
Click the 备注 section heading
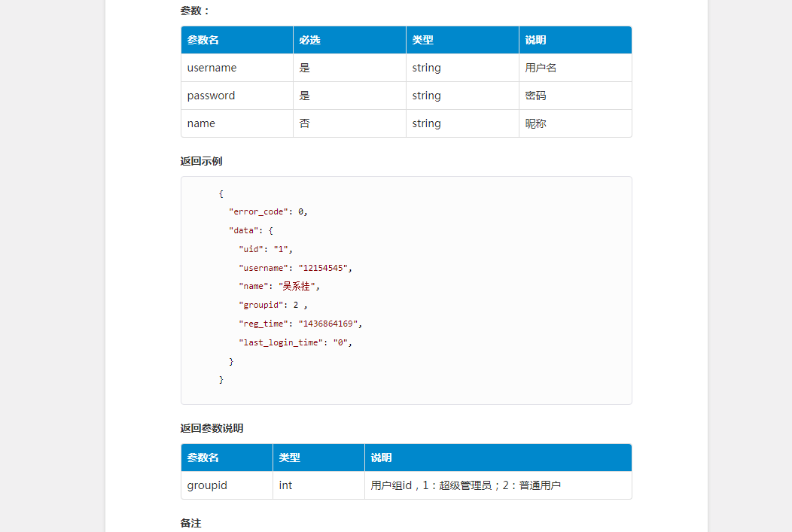tap(188, 523)
